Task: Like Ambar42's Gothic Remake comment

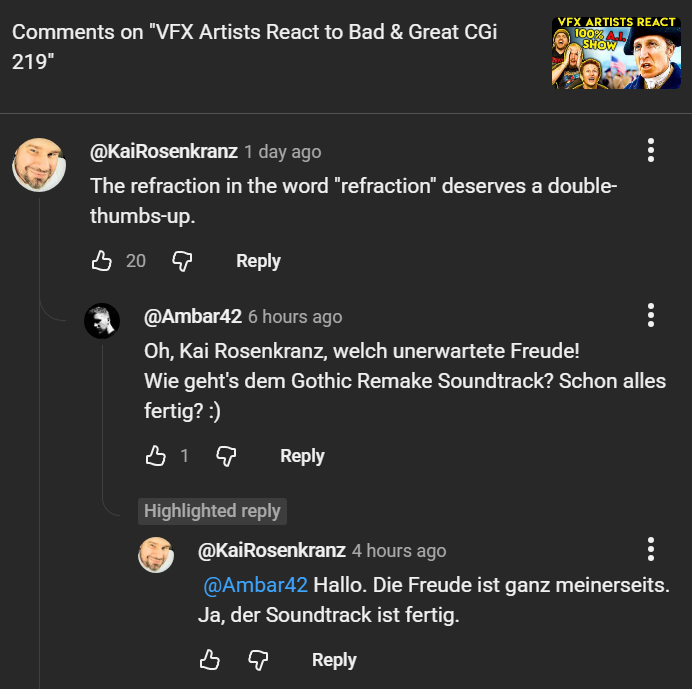Action: [x=155, y=456]
